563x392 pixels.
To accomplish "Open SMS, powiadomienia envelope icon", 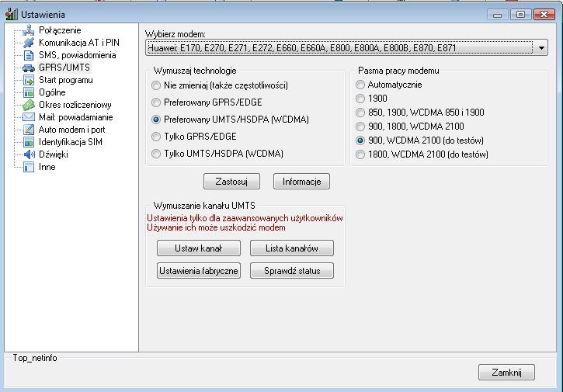I will point(29,55).
